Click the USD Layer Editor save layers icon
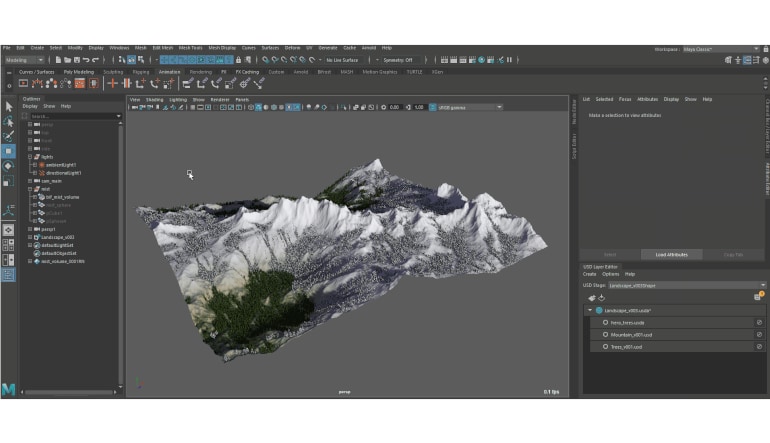 (x=592, y=298)
